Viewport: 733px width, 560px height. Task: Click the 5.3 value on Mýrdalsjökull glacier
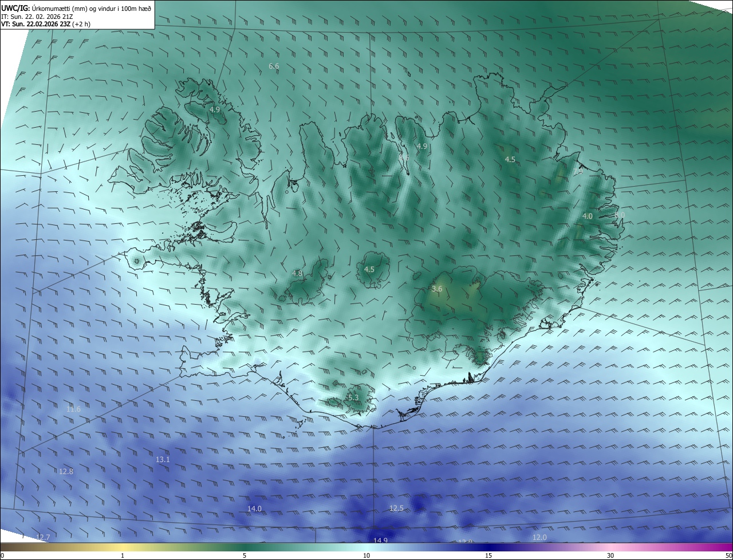click(x=353, y=397)
